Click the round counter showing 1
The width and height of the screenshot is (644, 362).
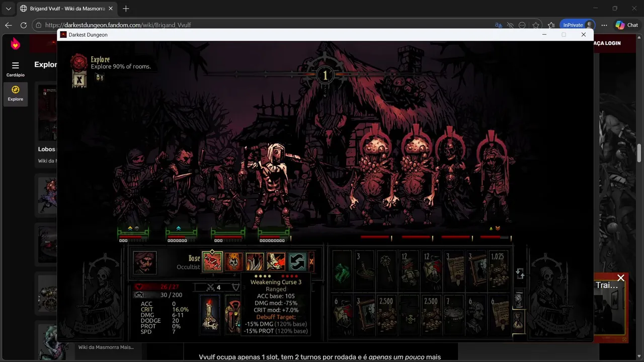[x=325, y=76]
